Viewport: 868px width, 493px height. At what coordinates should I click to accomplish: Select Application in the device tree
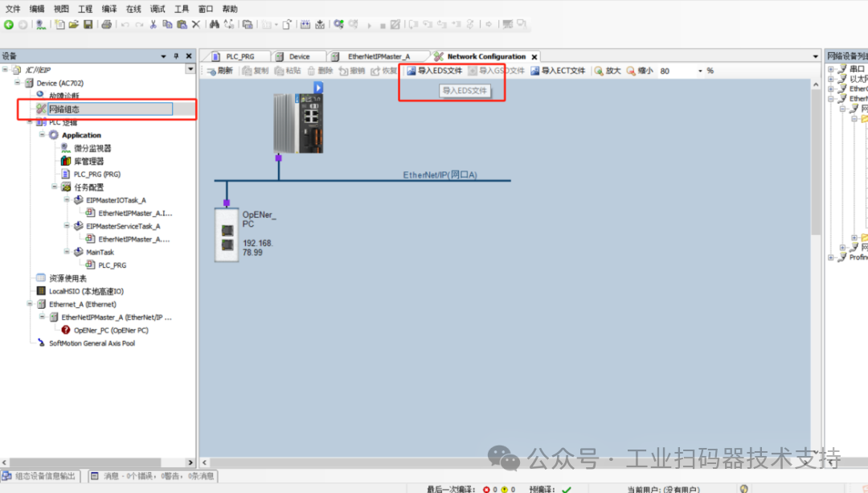click(81, 135)
